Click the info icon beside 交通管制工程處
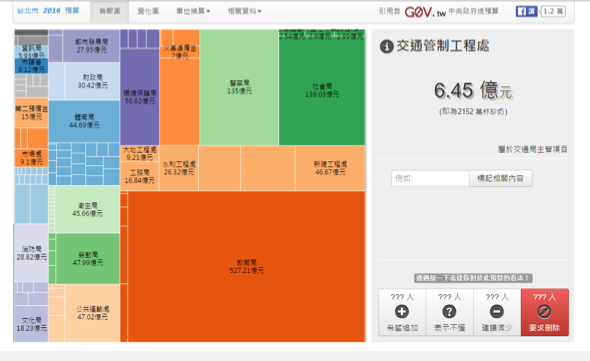Screen dimensions: 590x361 (x=387, y=47)
